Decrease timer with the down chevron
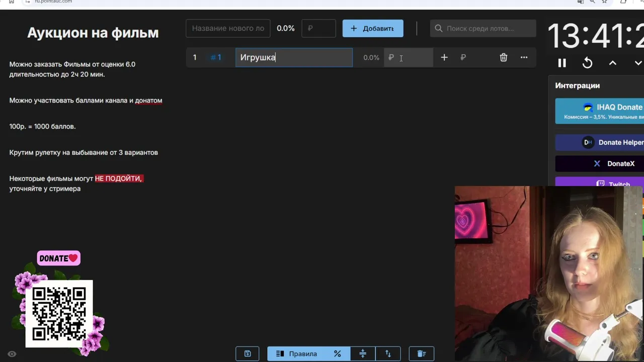This screenshot has width=644, height=362. click(x=638, y=63)
